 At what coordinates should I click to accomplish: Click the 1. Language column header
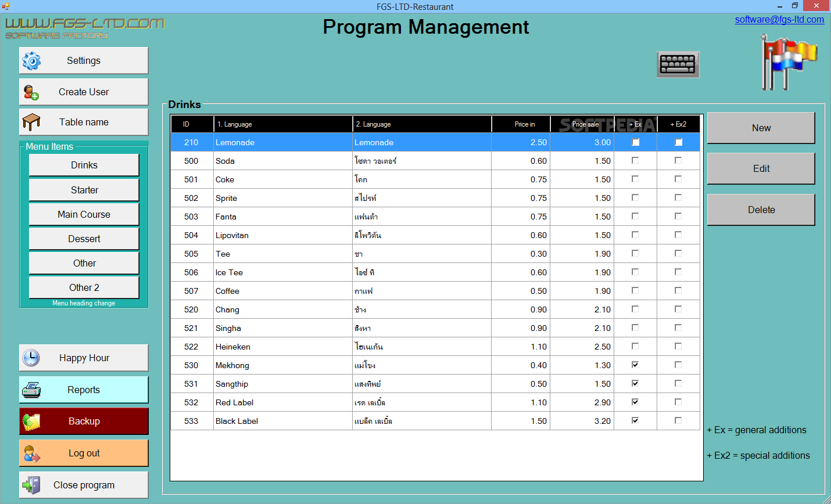point(283,124)
